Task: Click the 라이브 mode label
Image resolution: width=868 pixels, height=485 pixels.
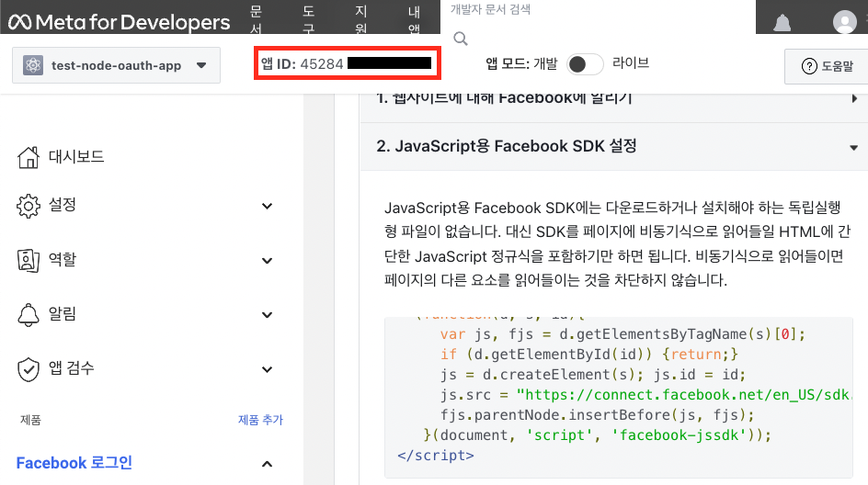Action: pyautogui.click(x=631, y=62)
